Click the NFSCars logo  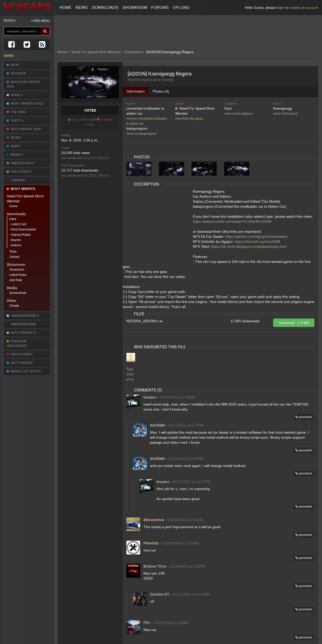click(27, 7)
